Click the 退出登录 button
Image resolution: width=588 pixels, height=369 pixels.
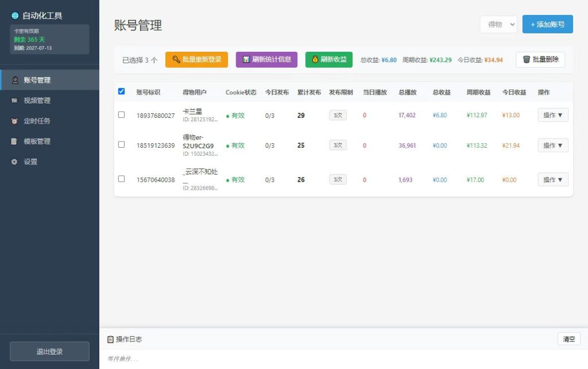coord(49,351)
